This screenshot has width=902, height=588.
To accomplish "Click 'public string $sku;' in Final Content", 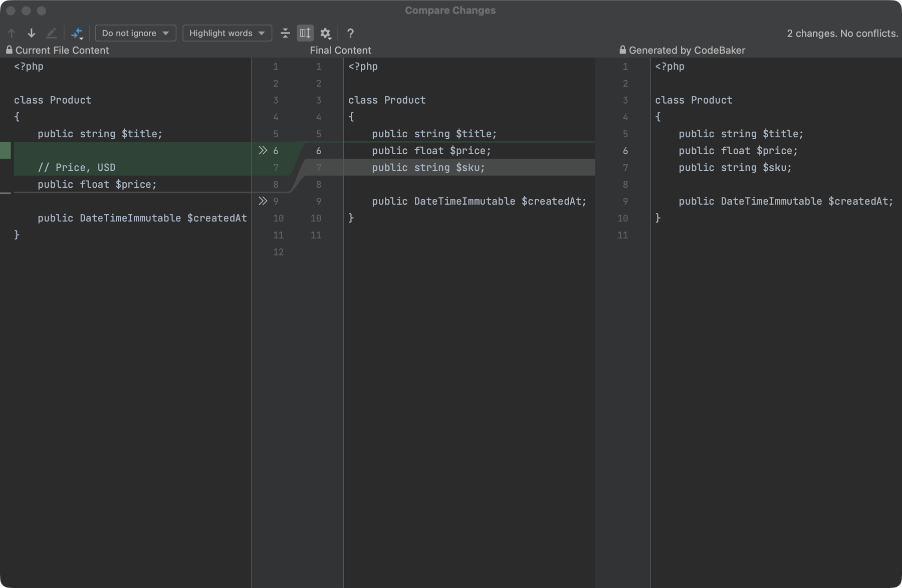I will click(x=428, y=167).
